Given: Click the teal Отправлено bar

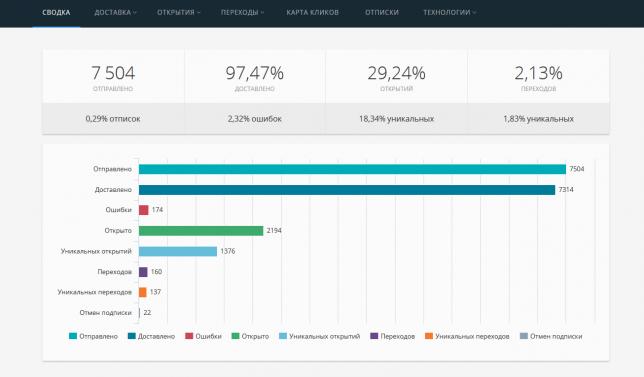Looking at the screenshot, I should point(352,169).
